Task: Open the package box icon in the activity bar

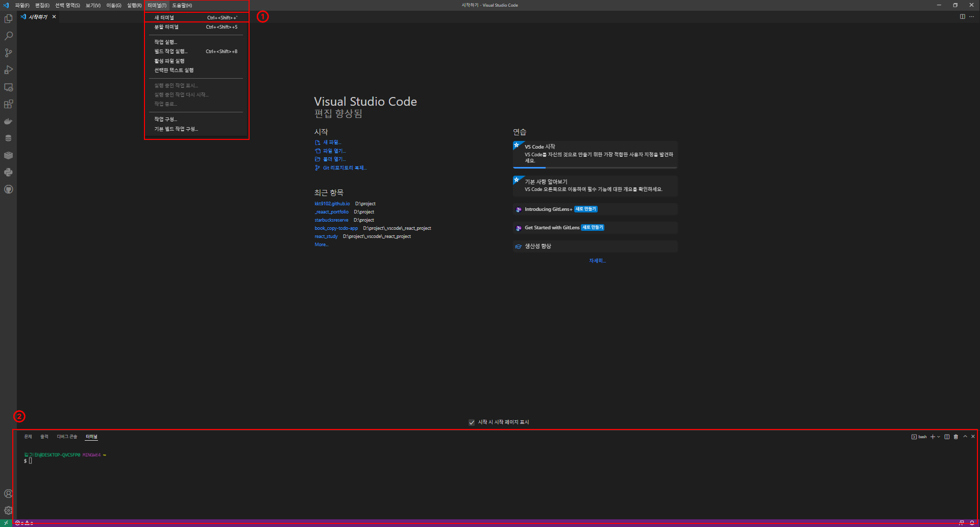Action: coord(8,155)
